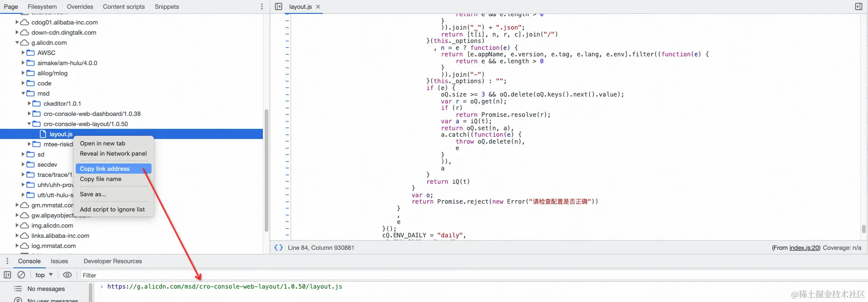This screenshot has width=868, height=302.
Task: Select Copy link address menu entry
Action: (x=114, y=169)
